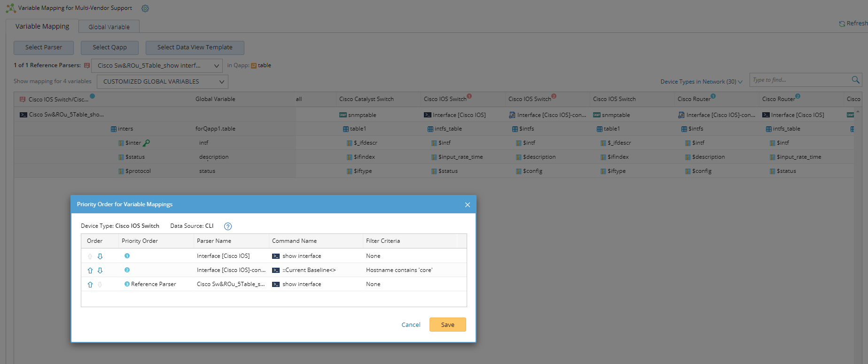Click the Select Parser button

[x=44, y=47]
